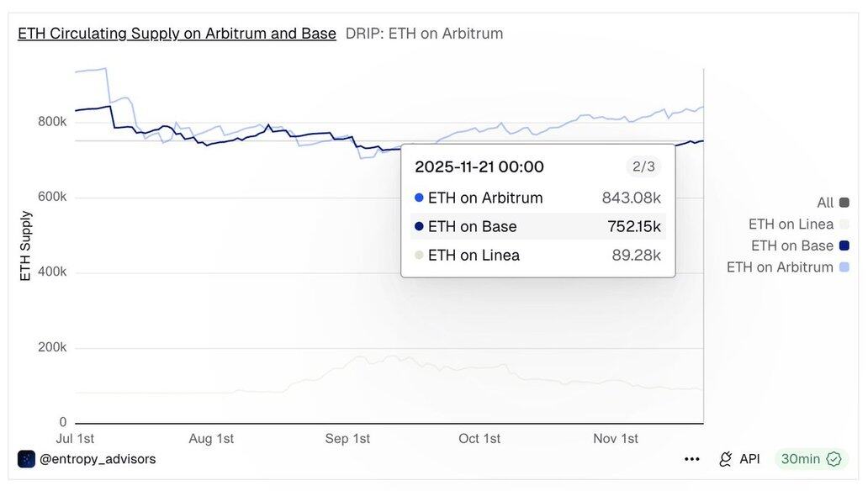Click the blue Arbitrum dot in tooltip
This screenshot has width=868, height=491.
[x=419, y=198]
